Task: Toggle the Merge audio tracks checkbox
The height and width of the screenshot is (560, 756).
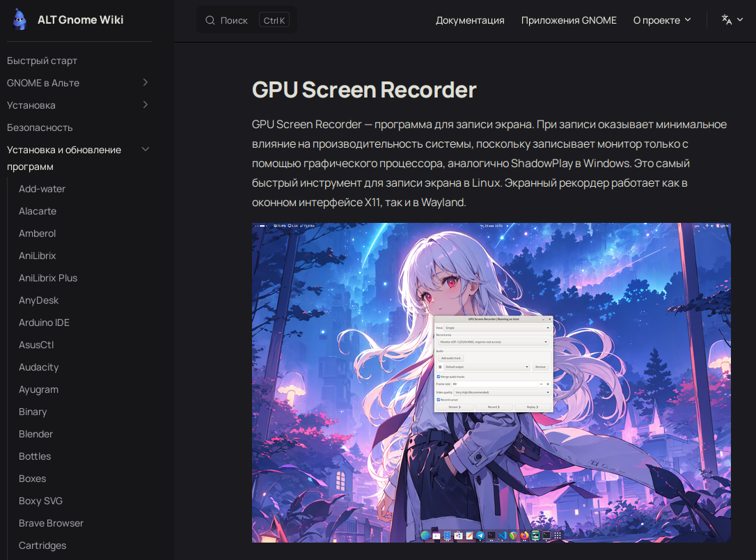Action: (439, 377)
